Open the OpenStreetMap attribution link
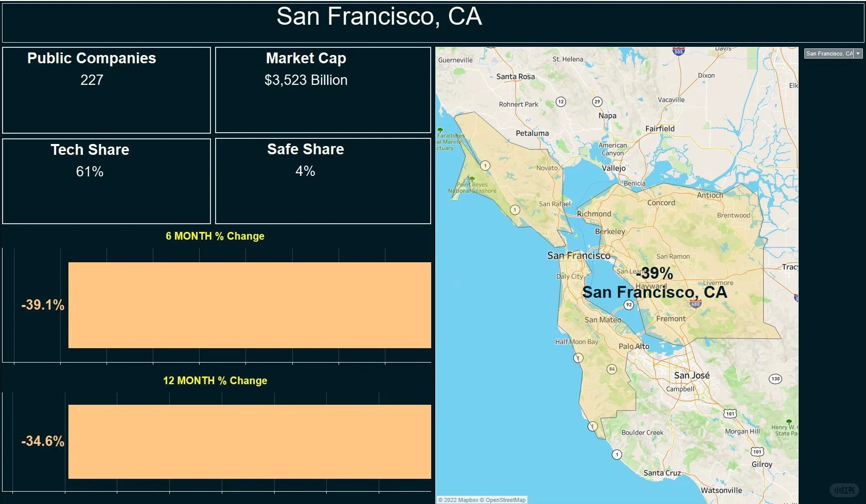The width and height of the screenshot is (866, 504). (x=505, y=500)
